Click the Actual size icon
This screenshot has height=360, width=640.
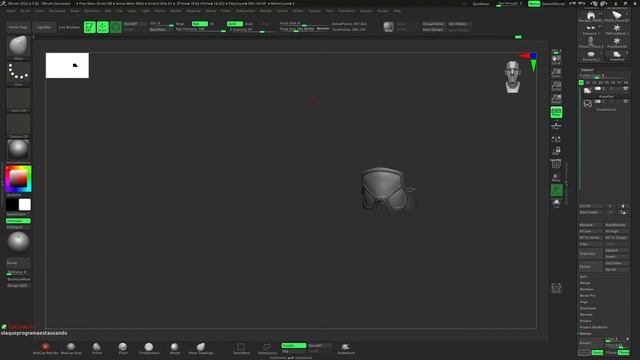(556, 86)
